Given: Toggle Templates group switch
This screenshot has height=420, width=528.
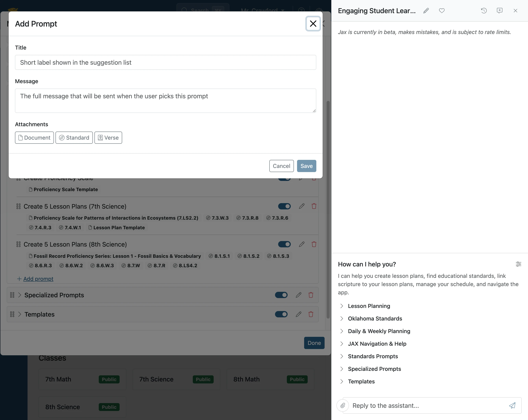Looking at the screenshot, I should [x=281, y=314].
